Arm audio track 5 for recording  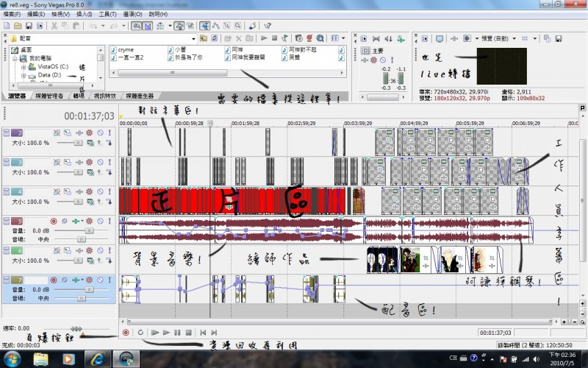pyautogui.click(x=54, y=222)
